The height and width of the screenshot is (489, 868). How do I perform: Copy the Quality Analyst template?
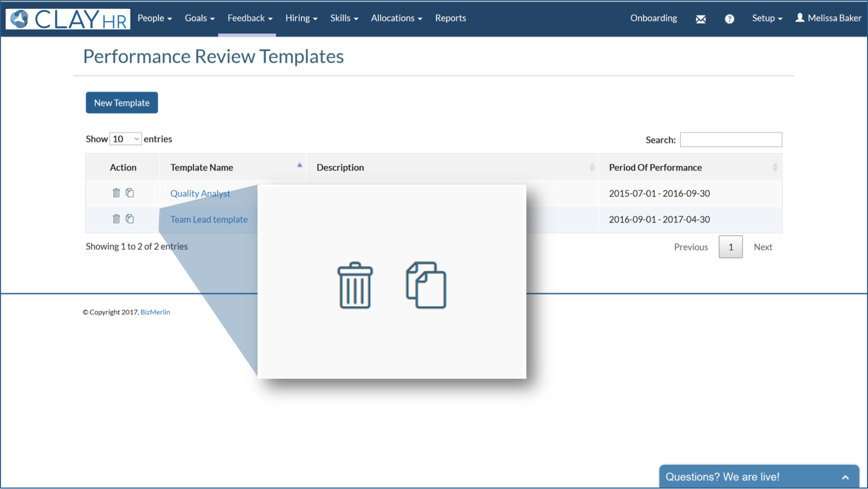coord(130,192)
